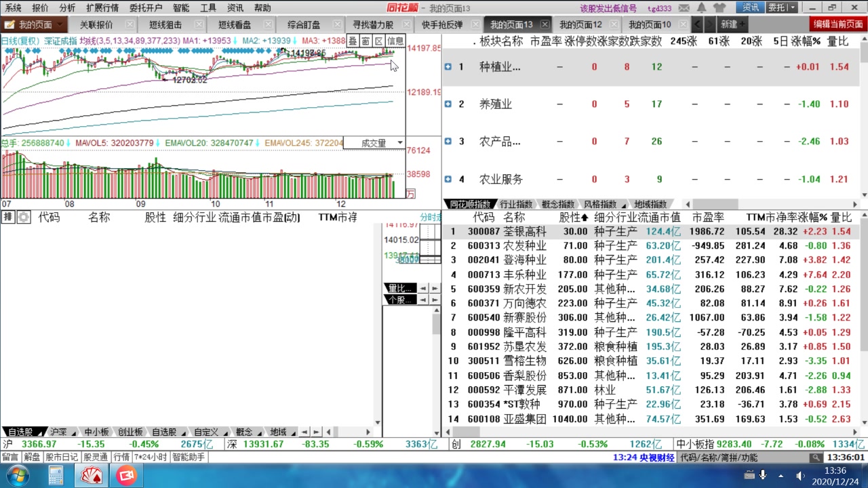Screen dimensions: 868x488
Task: Click 编辑当前页面 button
Action: click(x=839, y=24)
